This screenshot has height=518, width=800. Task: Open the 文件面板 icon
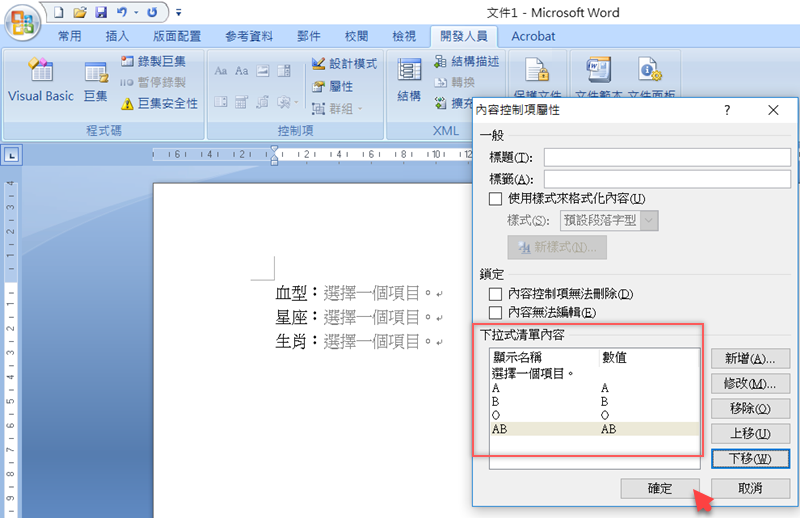[649, 70]
